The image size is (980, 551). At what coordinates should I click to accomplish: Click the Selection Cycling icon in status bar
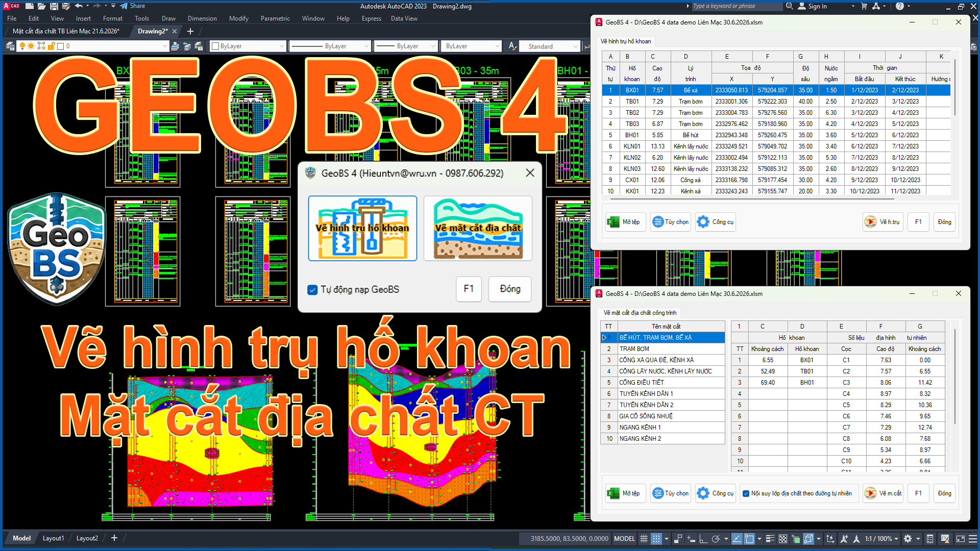[x=796, y=539]
